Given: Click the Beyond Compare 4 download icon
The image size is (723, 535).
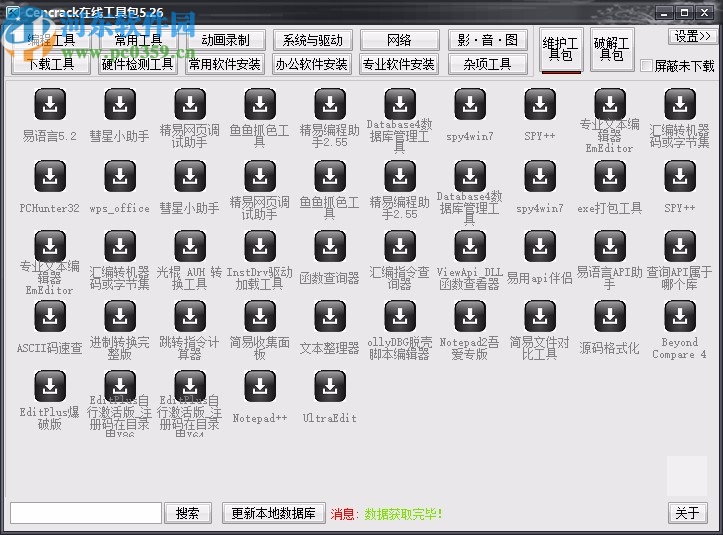Looking at the screenshot, I should click(680, 316).
